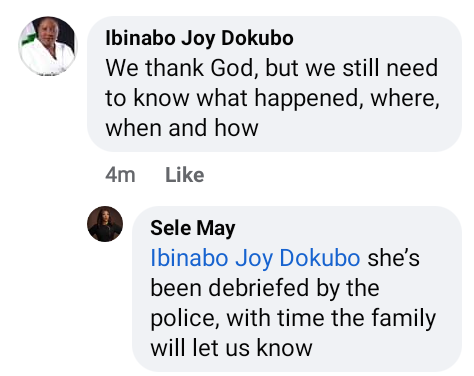Click the word "family" in Sele May's reply
474x376 pixels.
coord(404,319)
